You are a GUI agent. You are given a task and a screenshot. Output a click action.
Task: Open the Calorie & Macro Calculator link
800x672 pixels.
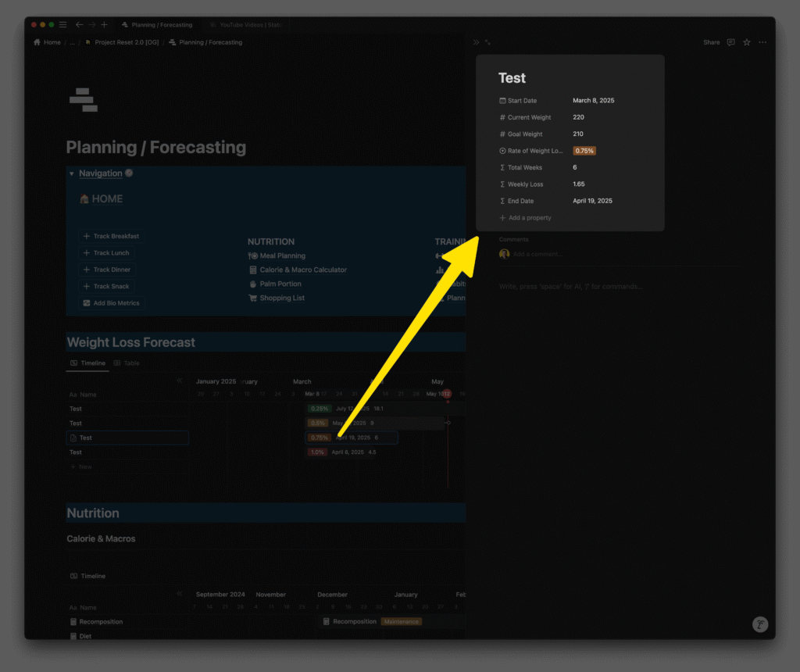pos(302,270)
